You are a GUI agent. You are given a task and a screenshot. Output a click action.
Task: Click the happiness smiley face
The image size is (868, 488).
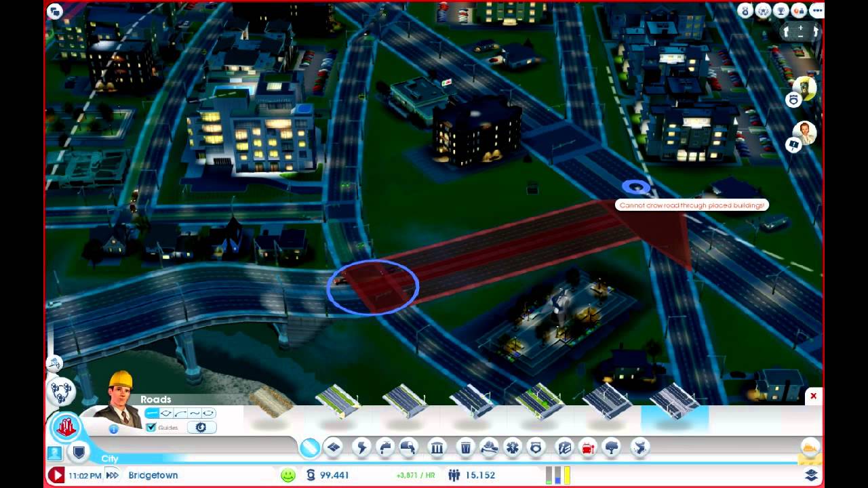288,475
